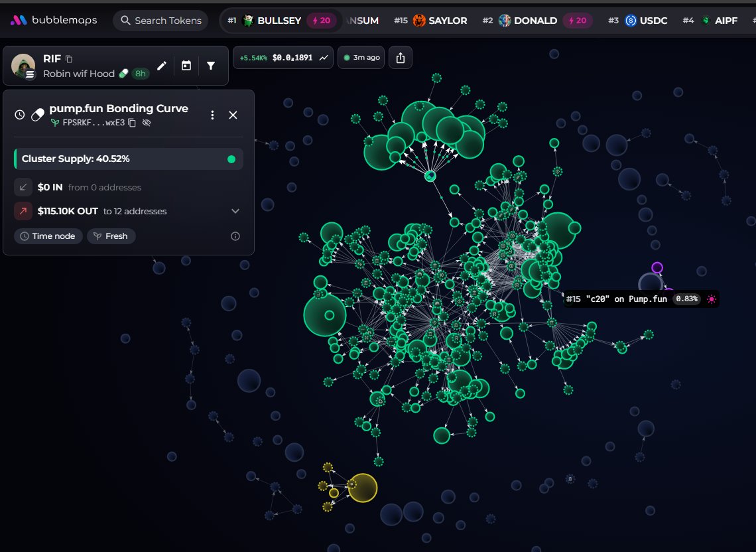Open the three-dot menu of Bonding Curve panel
This screenshot has height=552, width=756.
tap(212, 115)
